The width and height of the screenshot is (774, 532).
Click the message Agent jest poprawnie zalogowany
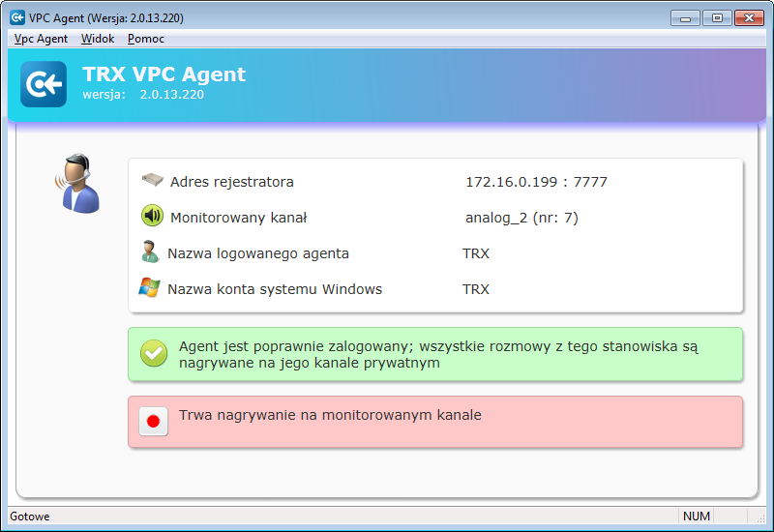coord(438,354)
